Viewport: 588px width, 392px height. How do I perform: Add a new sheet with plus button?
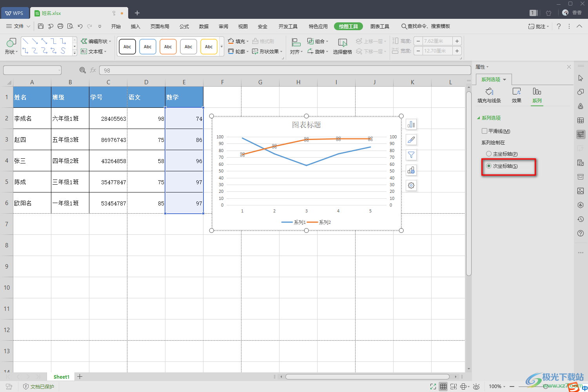tap(80, 377)
